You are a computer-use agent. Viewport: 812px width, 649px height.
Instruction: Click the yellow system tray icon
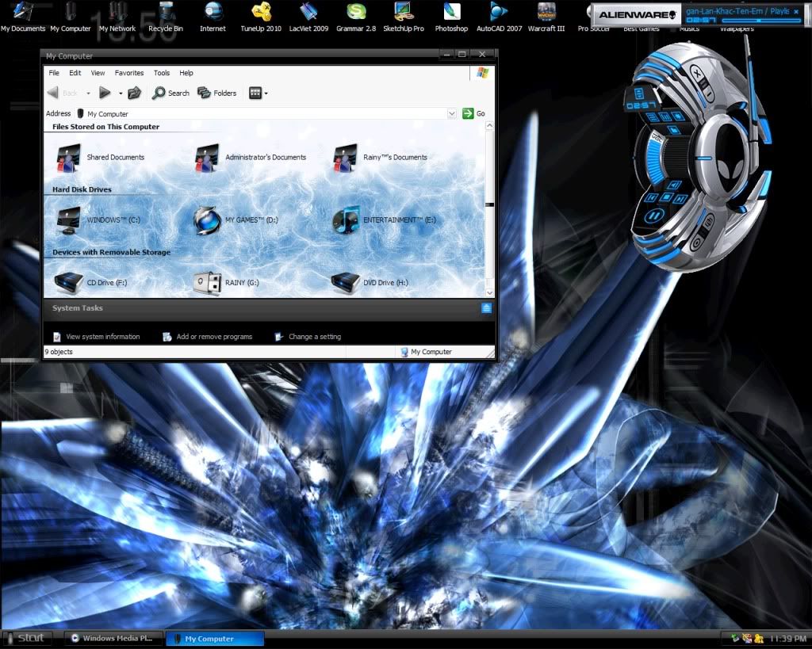pyautogui.click(x=759, y=639)
